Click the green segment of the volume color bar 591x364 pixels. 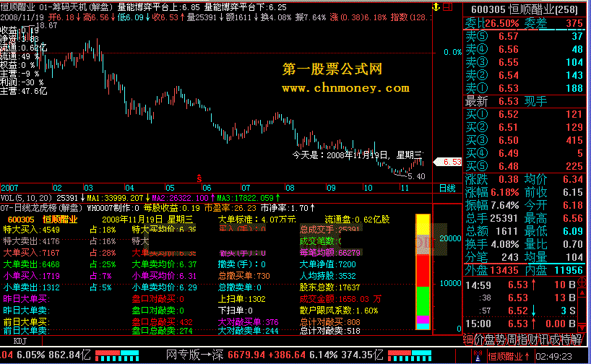coord(423,301)
